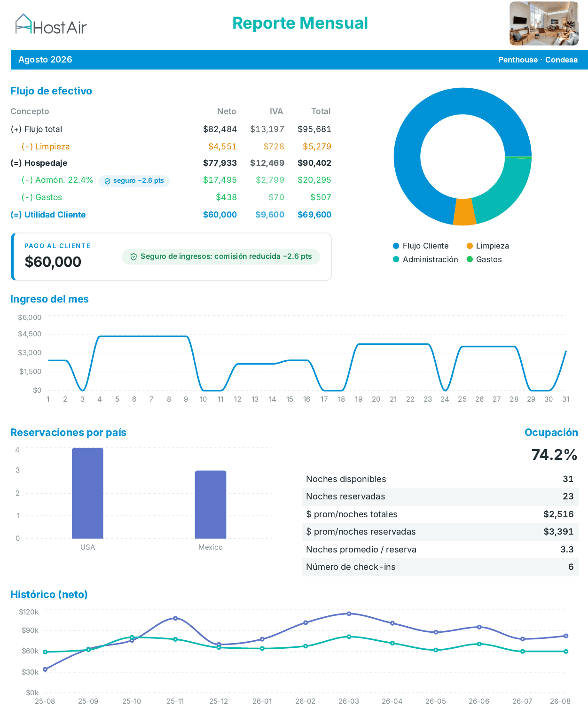Select the Ingreso del mes heading
Viewport: 588px width, 707px height.
click(x=49, y=299)
